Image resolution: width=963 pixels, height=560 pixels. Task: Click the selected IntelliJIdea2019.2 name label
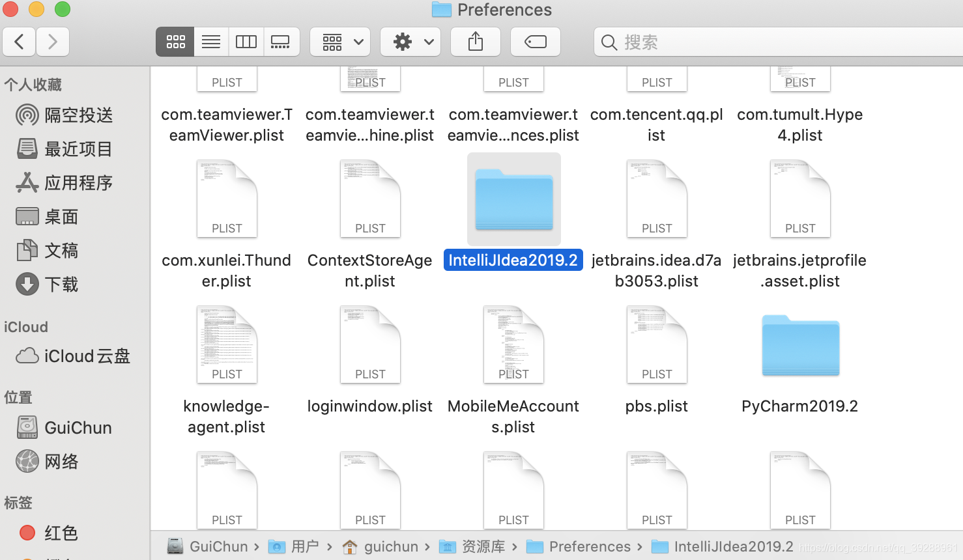click(x=513, y=260)
